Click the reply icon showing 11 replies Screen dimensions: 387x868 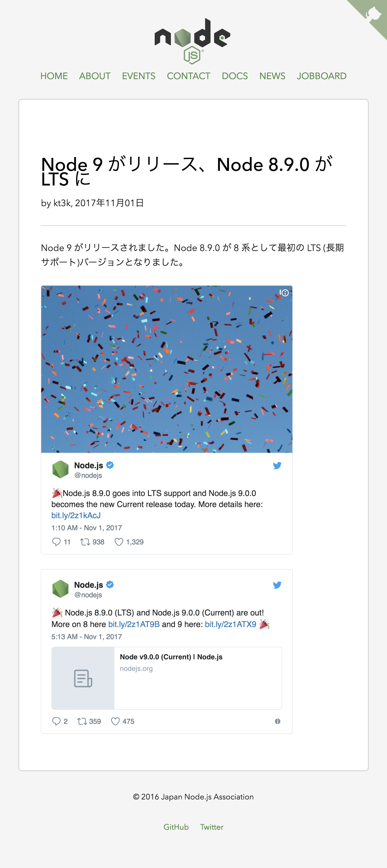tap(56, 542)
